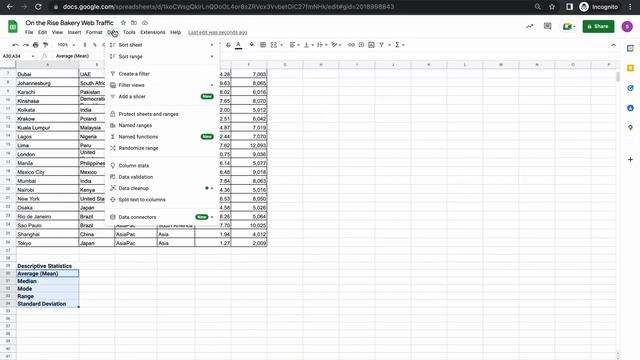The width and height of the screenshot is (640, 360).
Task: Open the merge type dropdown arrow
Action: pos(281,45)
